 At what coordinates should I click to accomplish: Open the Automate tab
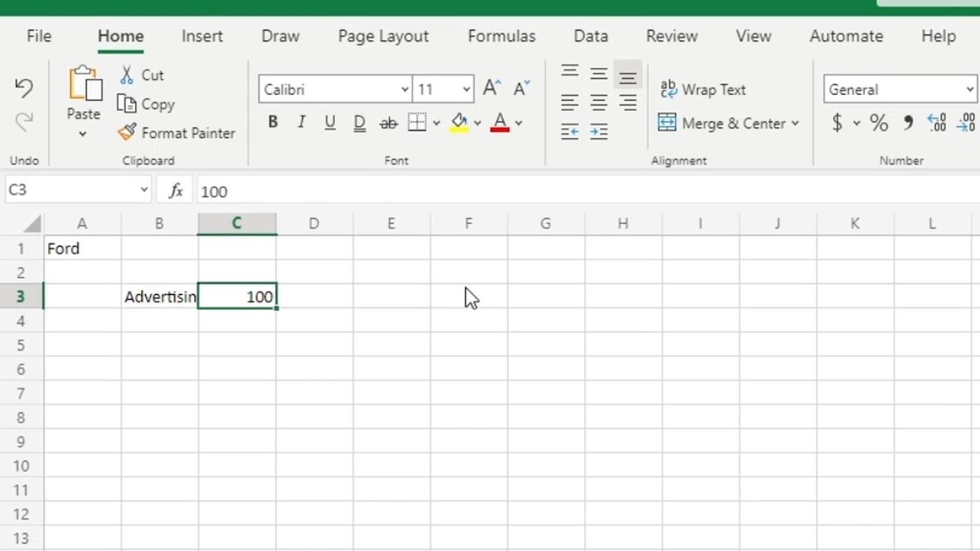click(x=846, y=36)
